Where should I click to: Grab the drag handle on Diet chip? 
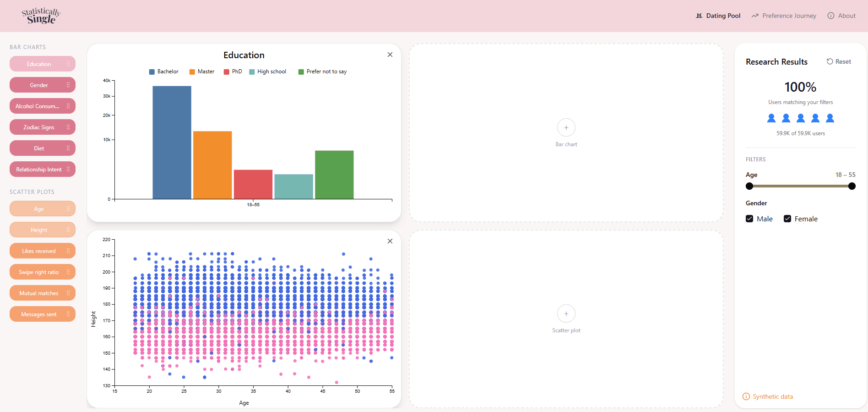coord(68,148)
